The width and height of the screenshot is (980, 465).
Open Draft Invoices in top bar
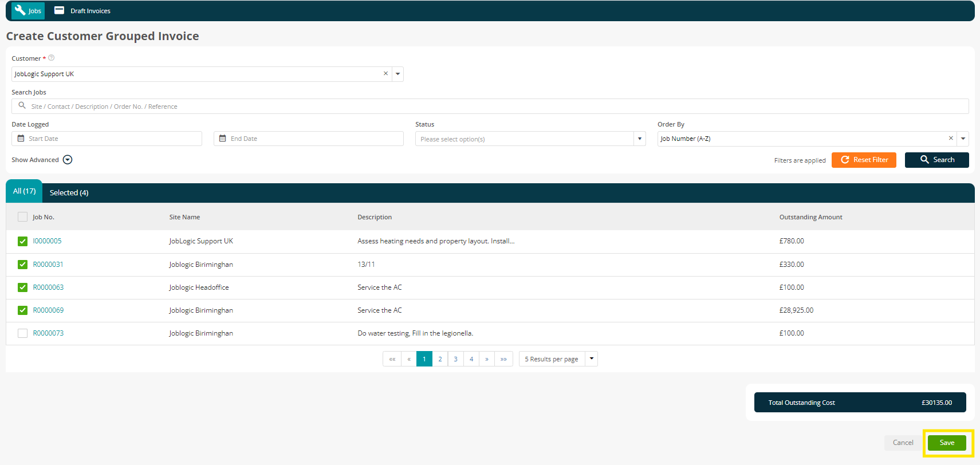[x=82, y=11]
